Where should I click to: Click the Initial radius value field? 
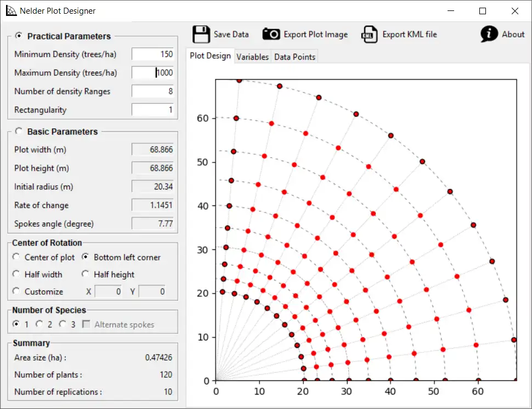pos(152,187)
